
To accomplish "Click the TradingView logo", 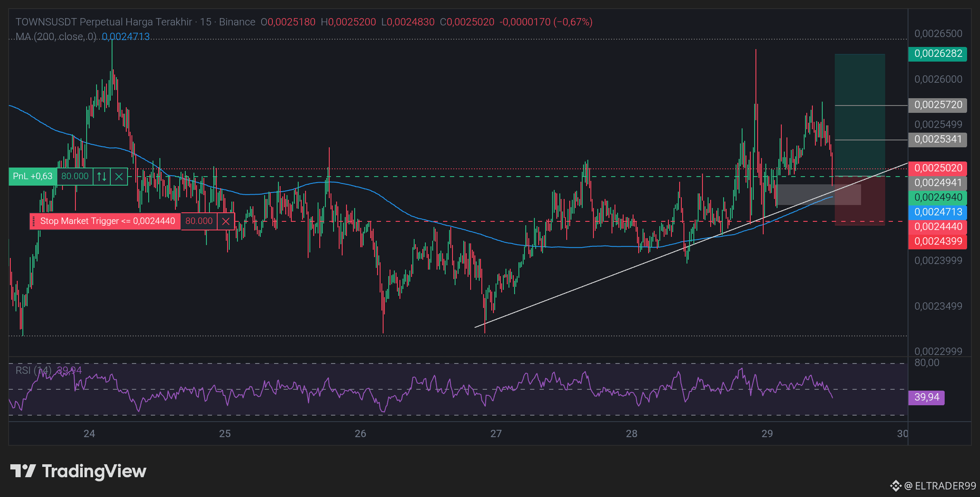I will pos(78,471).
